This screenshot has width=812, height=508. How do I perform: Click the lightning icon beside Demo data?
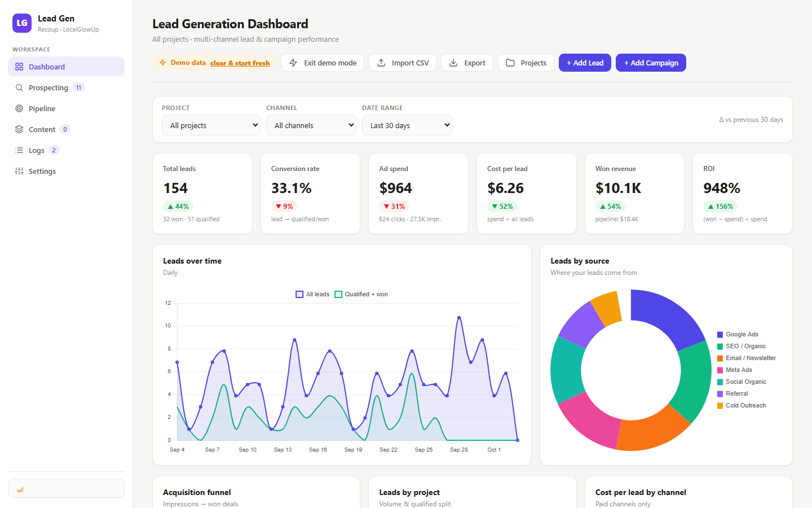[162, 63]
